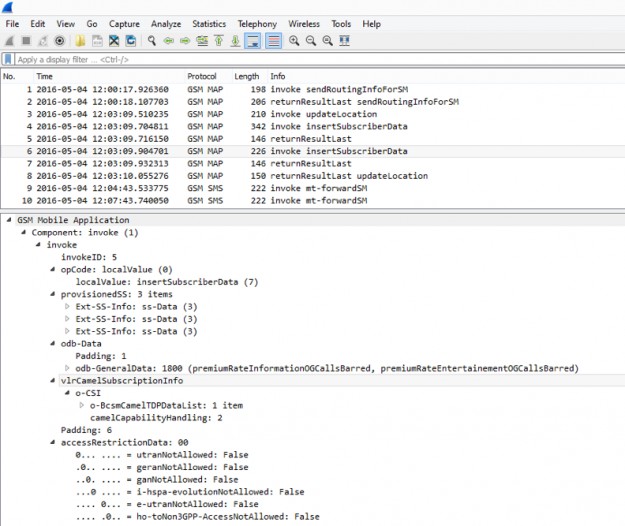Click the find packet magnifier icon
The image size is (625, 526).
pyautogui.click(x=151, y=41)
